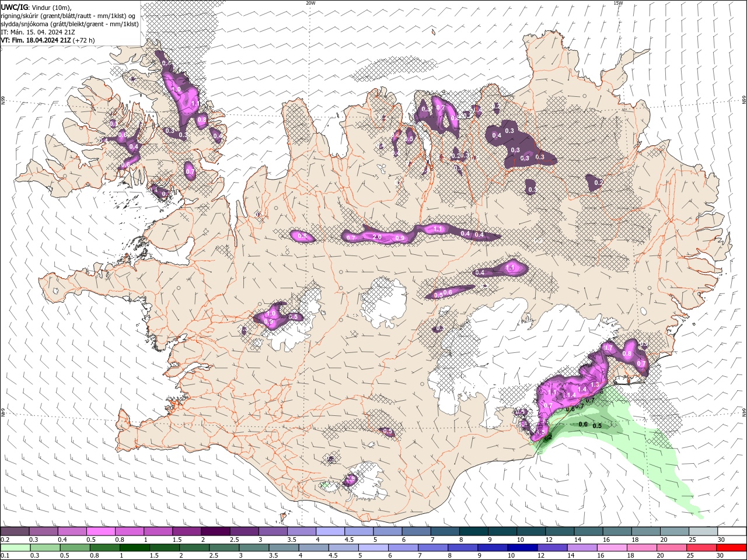Click the medium green 0.5 rain scale swatch
This screenshot has height=560, width=747.
point(75,548)
